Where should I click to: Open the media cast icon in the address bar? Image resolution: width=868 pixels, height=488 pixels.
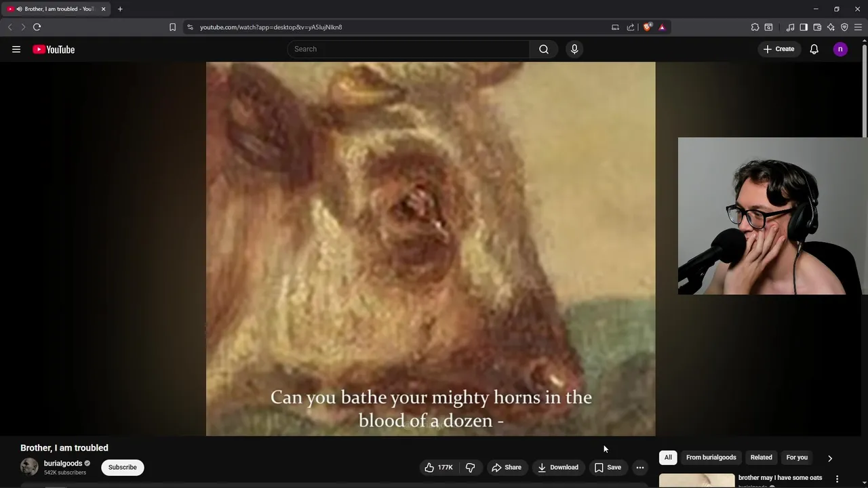click(615, 27)
